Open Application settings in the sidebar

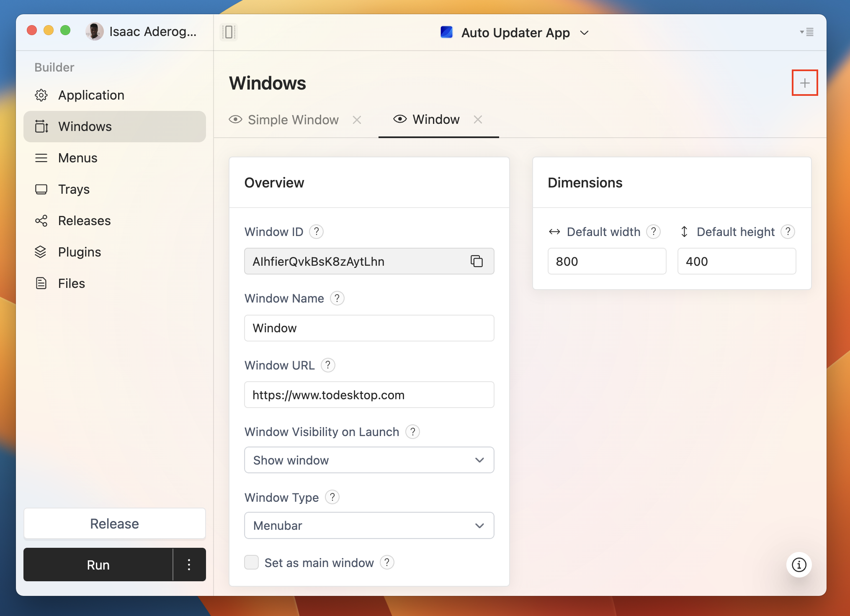click(91, 95)
